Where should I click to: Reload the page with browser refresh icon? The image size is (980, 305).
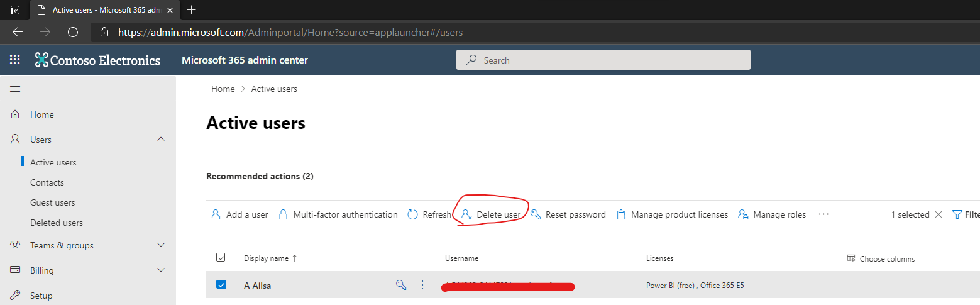(x=73, y=32)
